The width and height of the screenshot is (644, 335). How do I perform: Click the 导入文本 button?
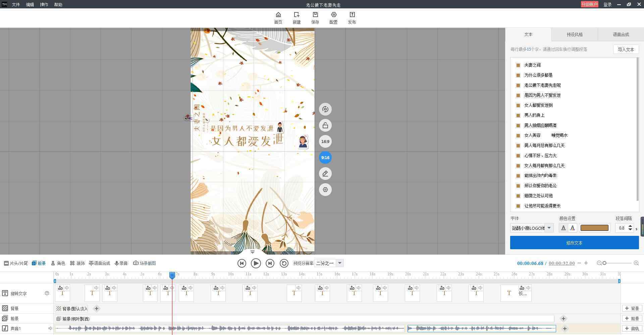pyautogui.click(x=626, y=49)
